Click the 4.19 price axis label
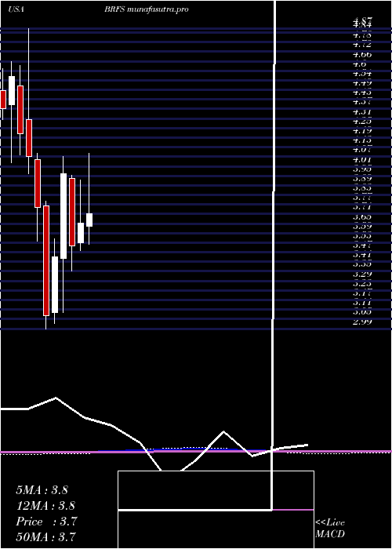This screenshot has height=549, width=392. [x=362, y=131]
